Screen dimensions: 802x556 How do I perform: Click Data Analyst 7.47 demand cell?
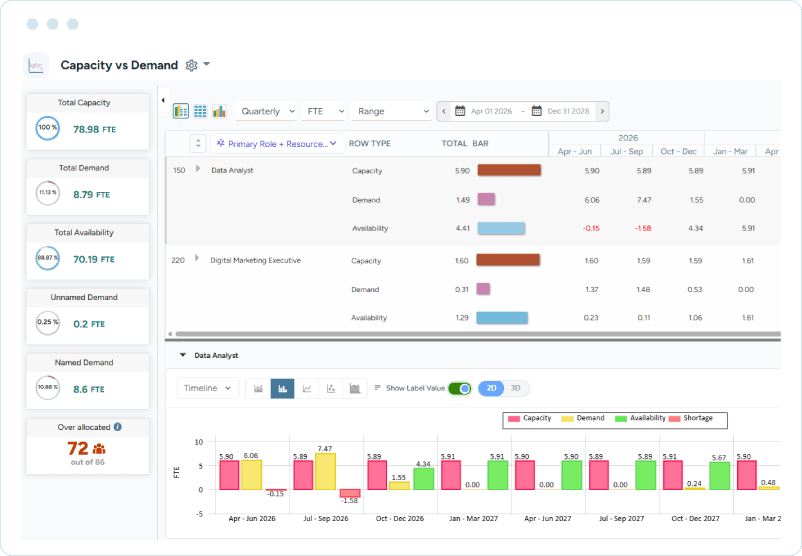coord(644,200)
